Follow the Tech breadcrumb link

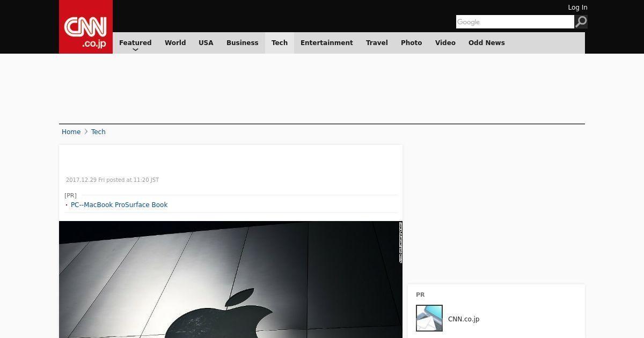(98, 132)
